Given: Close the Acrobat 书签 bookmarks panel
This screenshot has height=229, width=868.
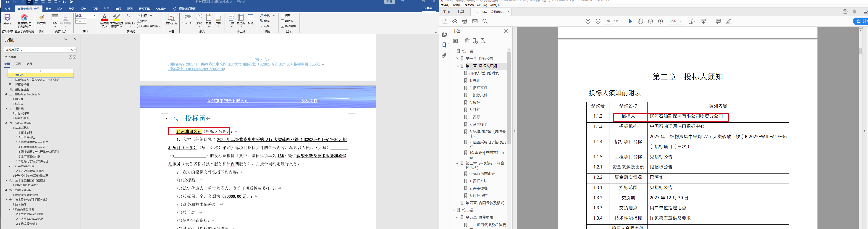Looking at the screenshot, I should pos(506,31).
